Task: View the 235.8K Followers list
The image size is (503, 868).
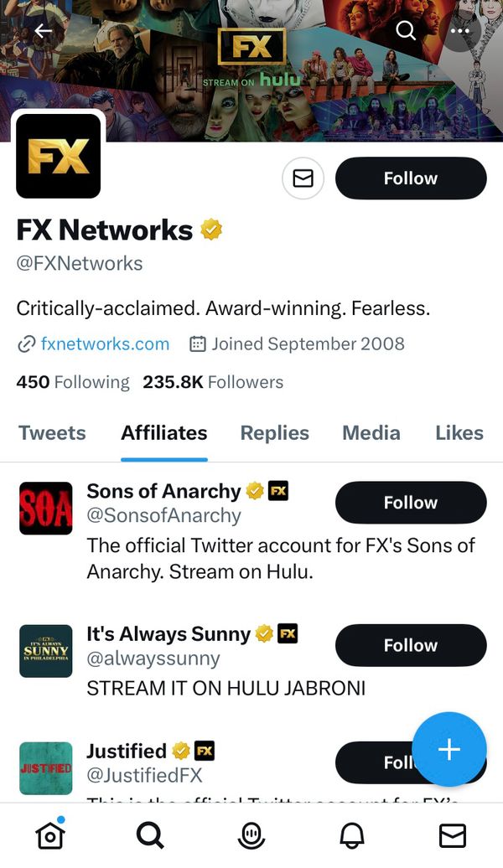Action: tap(213, 382)
